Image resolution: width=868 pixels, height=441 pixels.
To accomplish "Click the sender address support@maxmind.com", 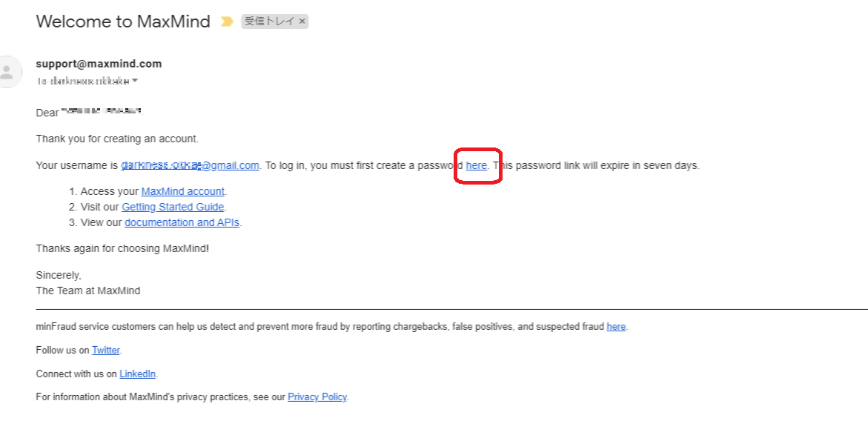I will point(99,64).
